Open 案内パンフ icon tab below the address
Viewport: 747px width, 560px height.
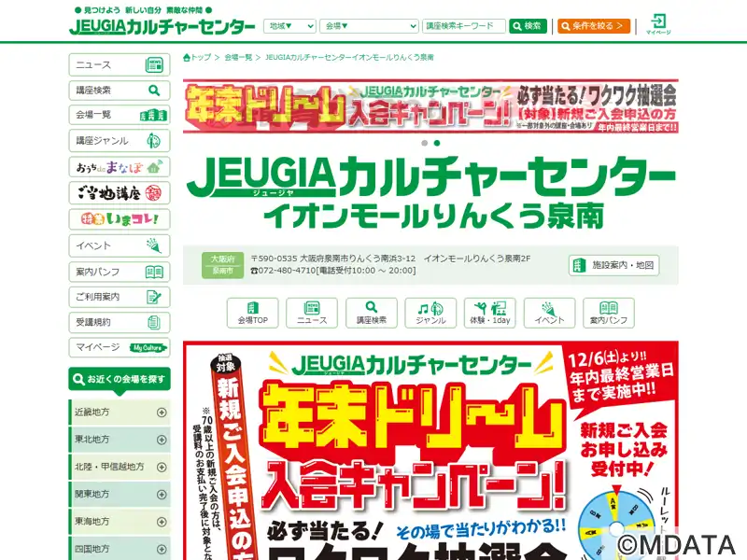pyautogui.click(x=609, y=313)
